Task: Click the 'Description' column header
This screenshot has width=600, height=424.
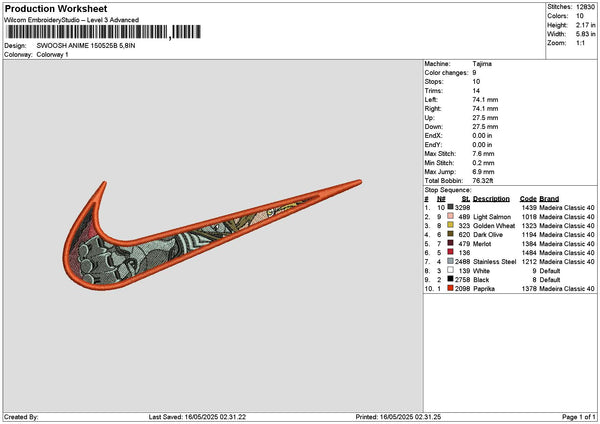Action: [491, 199]
